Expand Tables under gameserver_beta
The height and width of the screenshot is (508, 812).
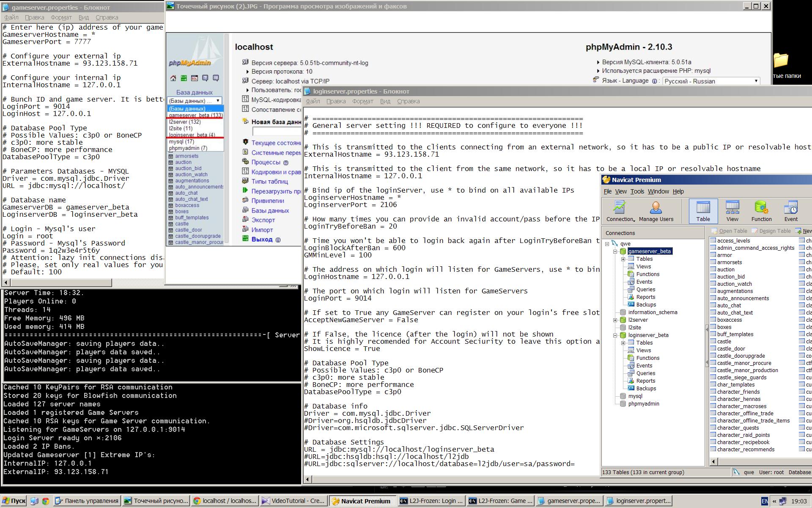(x=623, y=259)
